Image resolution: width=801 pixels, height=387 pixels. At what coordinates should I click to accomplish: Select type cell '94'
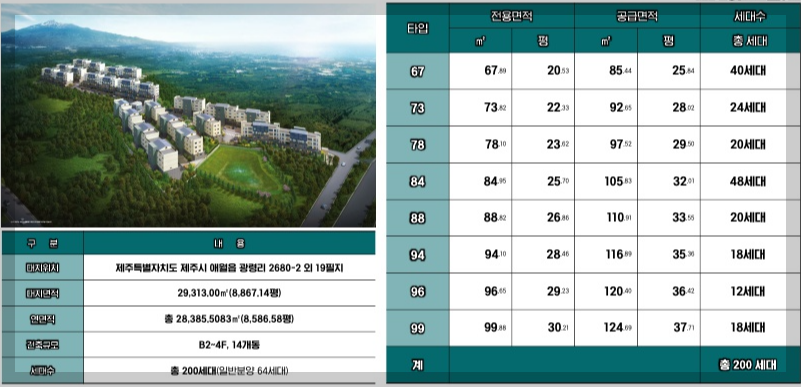417,255
